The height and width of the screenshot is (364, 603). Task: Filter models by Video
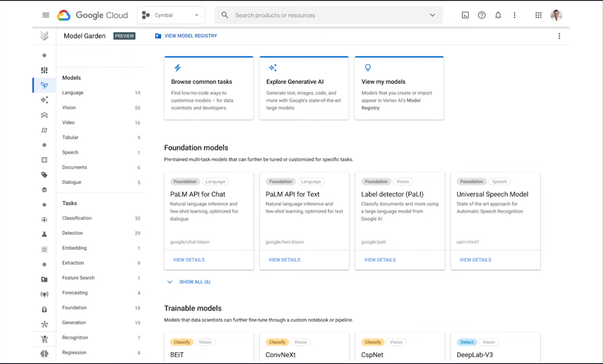coord(101,122)
